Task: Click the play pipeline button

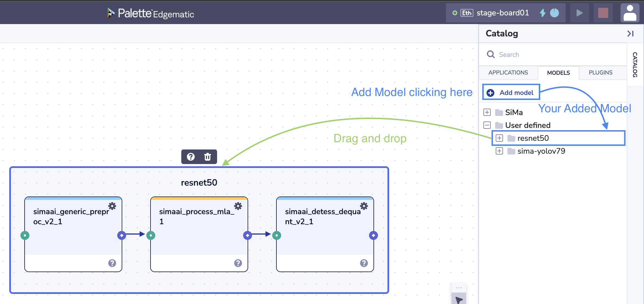Action: click(579, 13)
